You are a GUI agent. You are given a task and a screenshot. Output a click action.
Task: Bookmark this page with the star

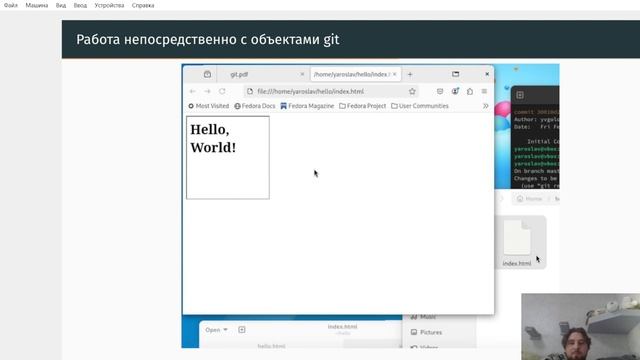(x=412, y=91)
